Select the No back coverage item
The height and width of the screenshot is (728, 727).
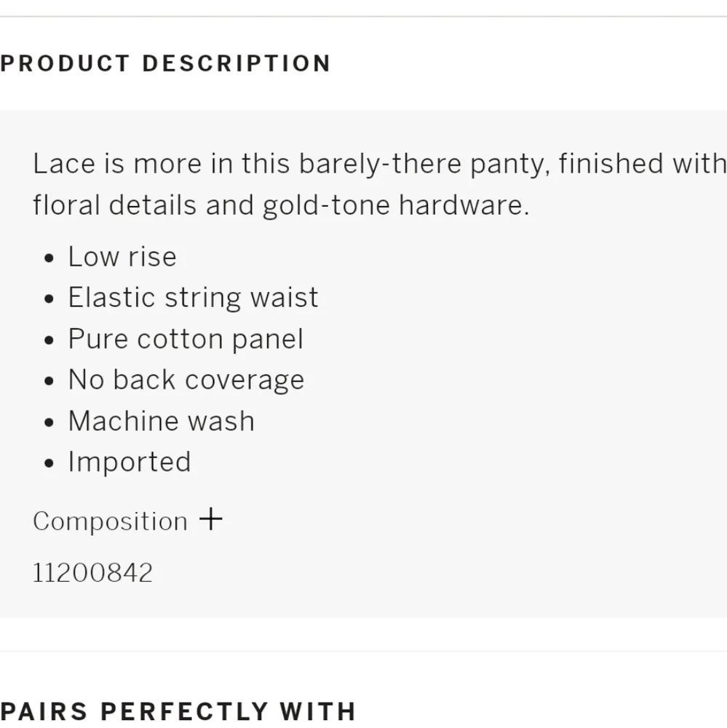(x=186, y=380)
